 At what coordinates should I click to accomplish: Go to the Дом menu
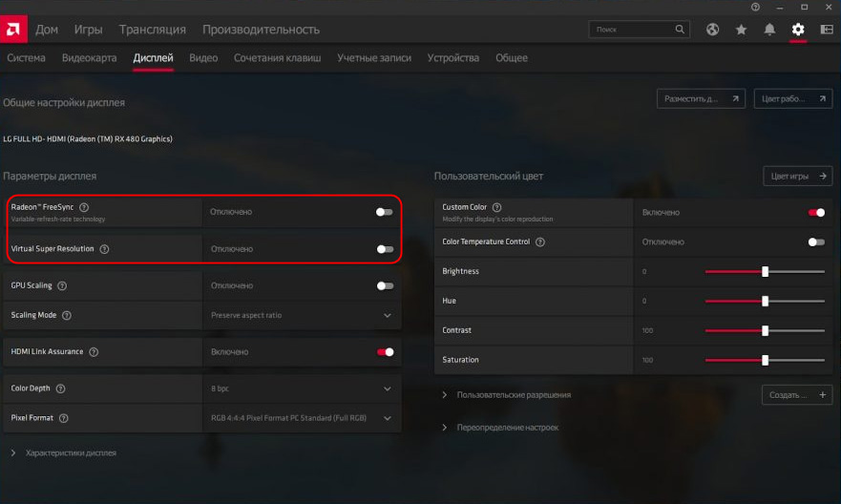coord(47,30)
